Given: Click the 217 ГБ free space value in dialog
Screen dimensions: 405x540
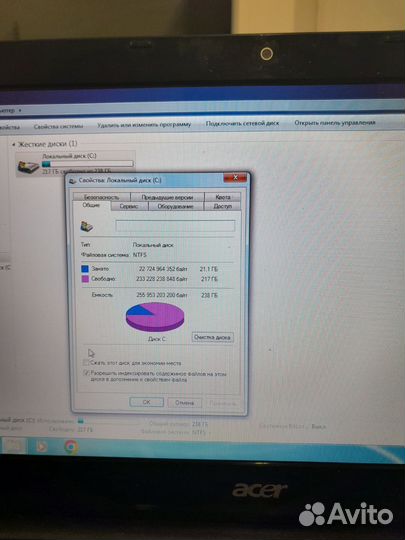Looking at the screenshot, I should point(210,279).
